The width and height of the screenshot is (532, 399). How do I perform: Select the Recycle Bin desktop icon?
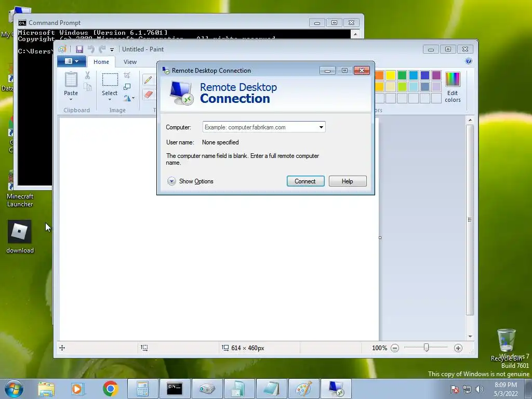[506, 344]
